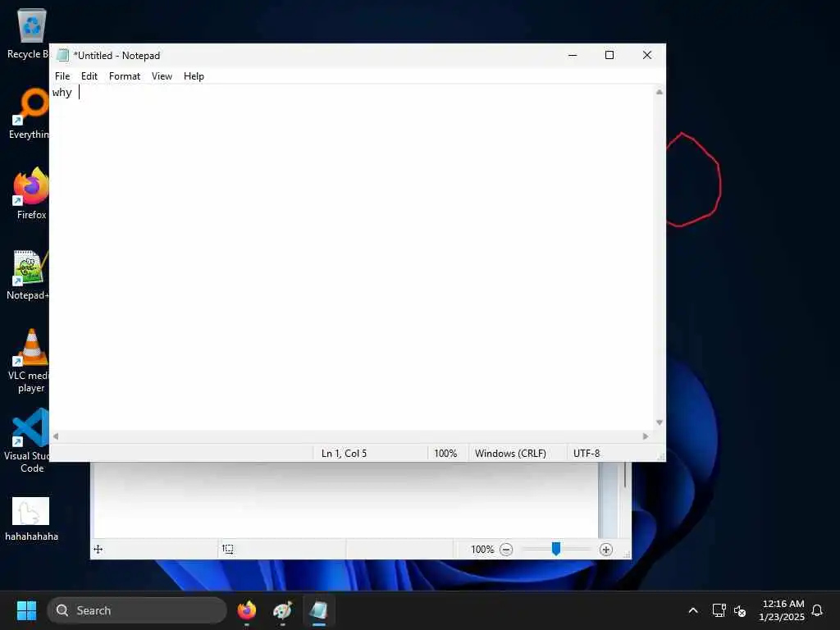
Task: Open the File menu in Notepad
Action: pyautogui.click(x=62, y=76)
